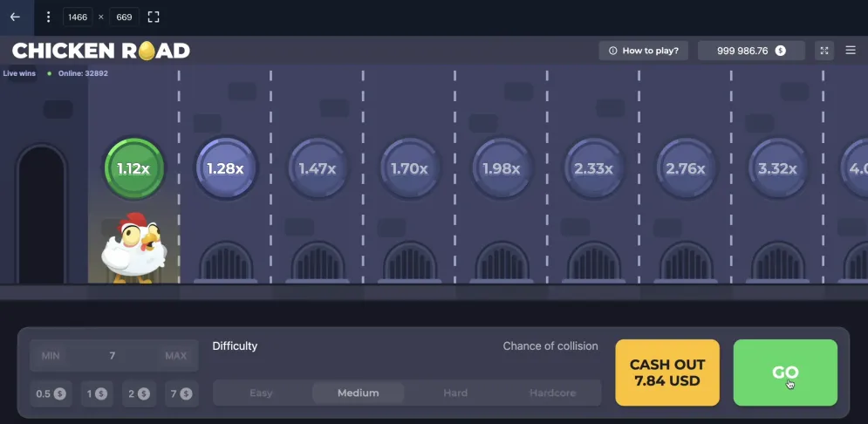Select the 0.5 $ bet preset
This screenshot has width=868, height=424.
pos(51,394)
